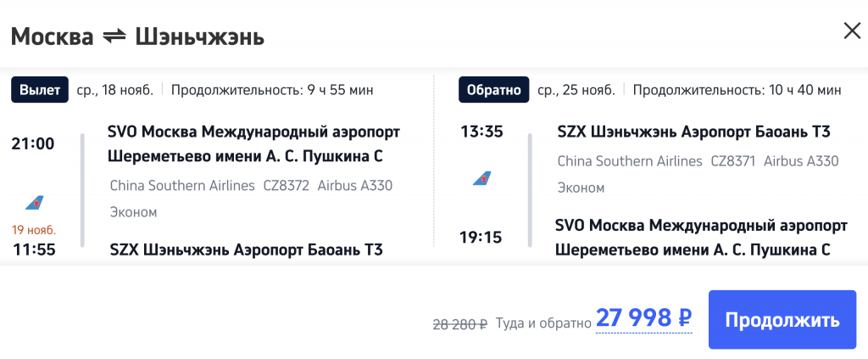Click return duration 10 ч 40 мин
The width and height of the screenshot is (868, 359).
click(737, 90)
